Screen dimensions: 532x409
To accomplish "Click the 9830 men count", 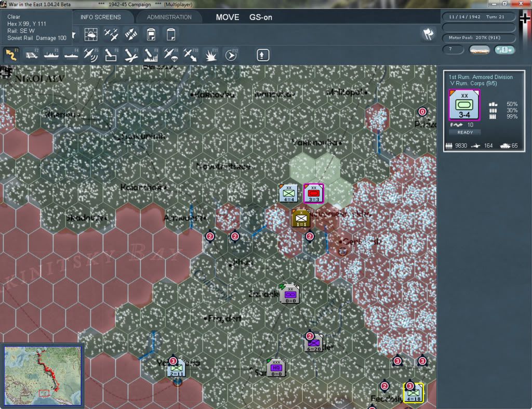I will click(461, 146).
